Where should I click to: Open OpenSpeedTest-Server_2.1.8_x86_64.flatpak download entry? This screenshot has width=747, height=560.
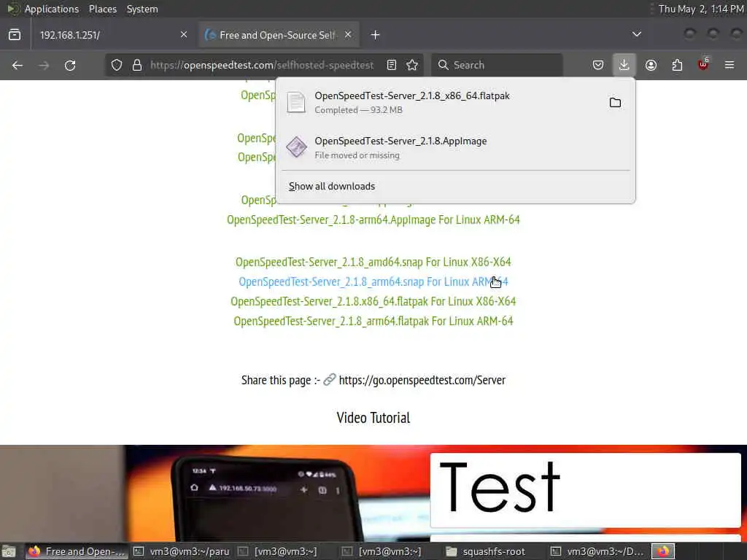(455, 102)
